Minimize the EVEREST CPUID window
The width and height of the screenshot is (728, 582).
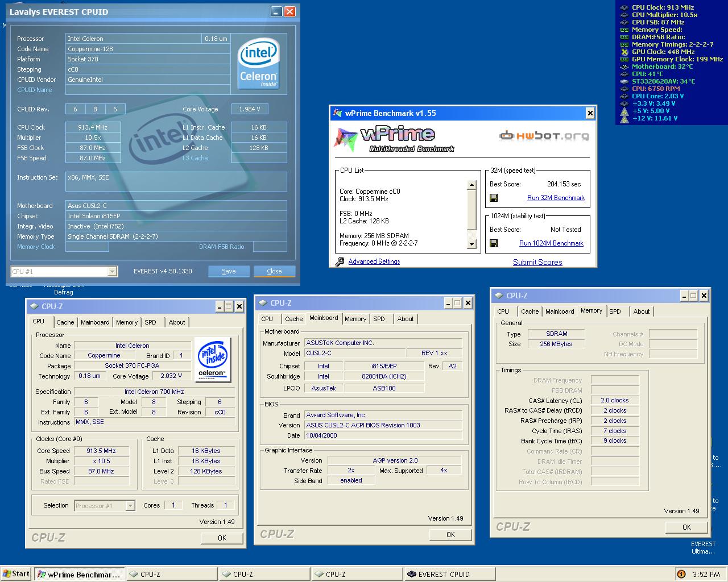coord(276,11)
